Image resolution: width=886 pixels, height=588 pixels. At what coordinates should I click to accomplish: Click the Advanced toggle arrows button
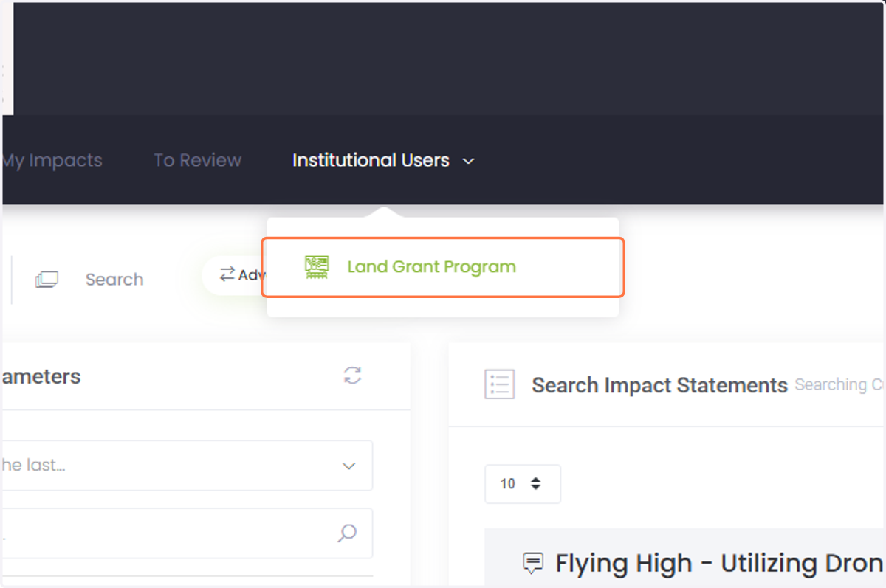235,275
